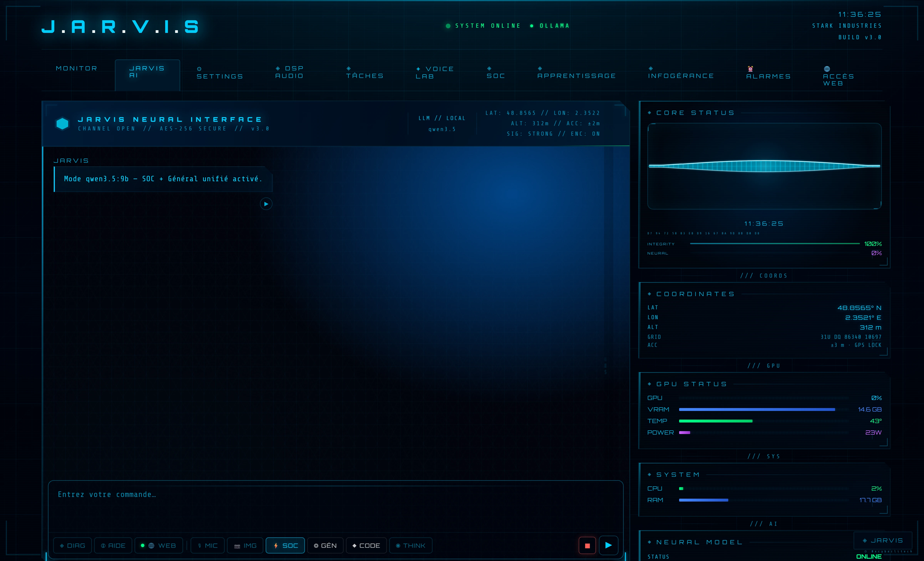Click the latitude value 48.8565° N
924x561 pixels.
coord(859,308)
